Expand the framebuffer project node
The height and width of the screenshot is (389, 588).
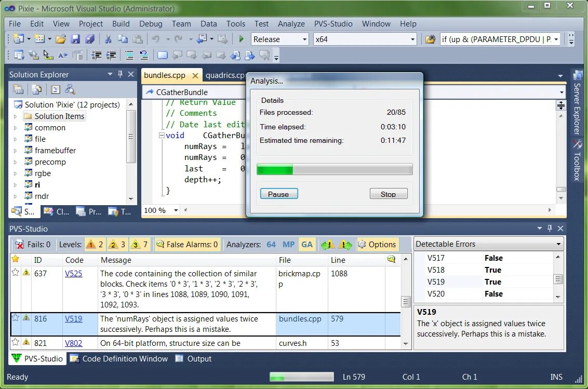pyautogui.click(x=15, y=151)
